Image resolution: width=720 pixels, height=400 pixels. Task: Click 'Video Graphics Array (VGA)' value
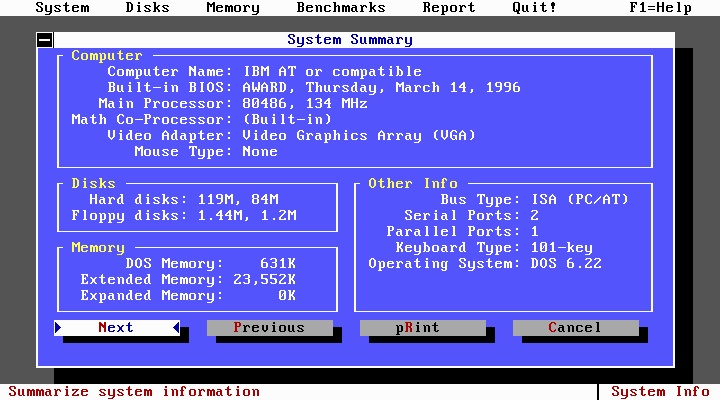tap(359, 136)
